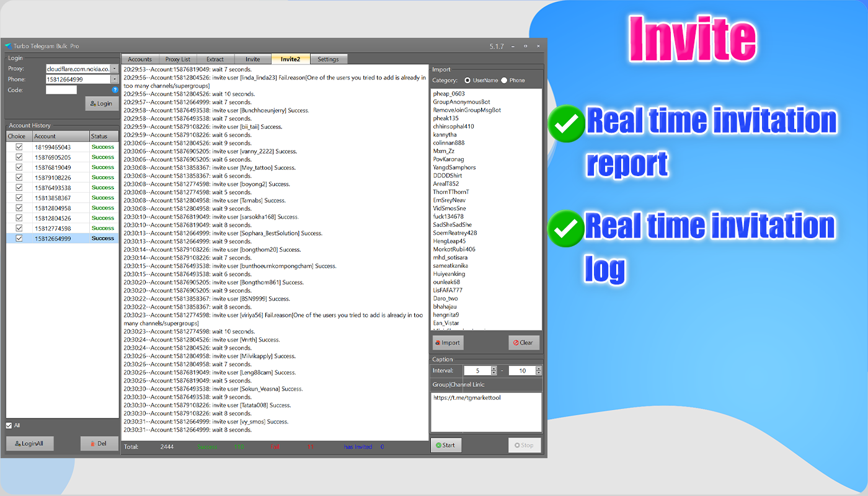
Task: Click account number 15812804526 in the list
Action: 52,218
